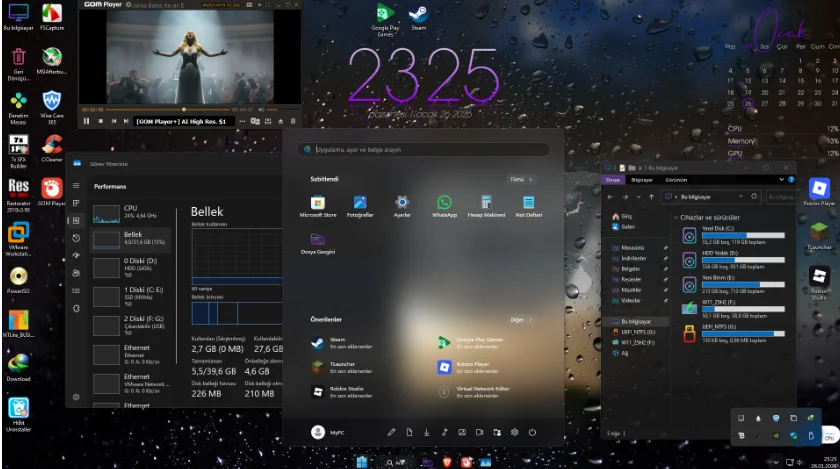The width and height of the screenshot is (840, 469).
Task: Open W11_25H2 (F:) drive
Action: 734,309
